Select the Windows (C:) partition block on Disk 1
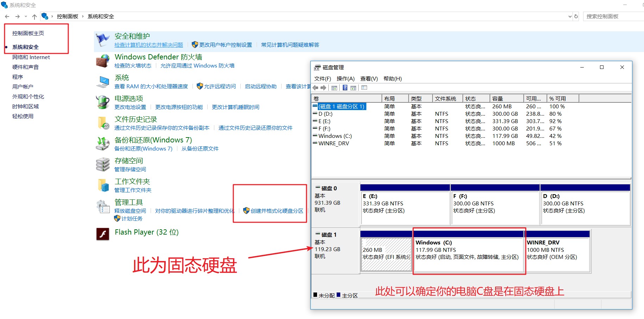644x319 pixels. (x=469, y=251)
